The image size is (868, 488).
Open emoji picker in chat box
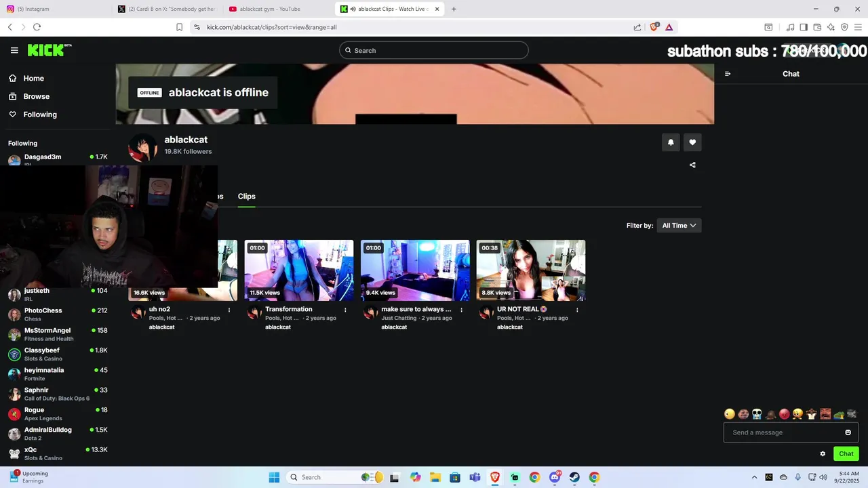point(848,432)
